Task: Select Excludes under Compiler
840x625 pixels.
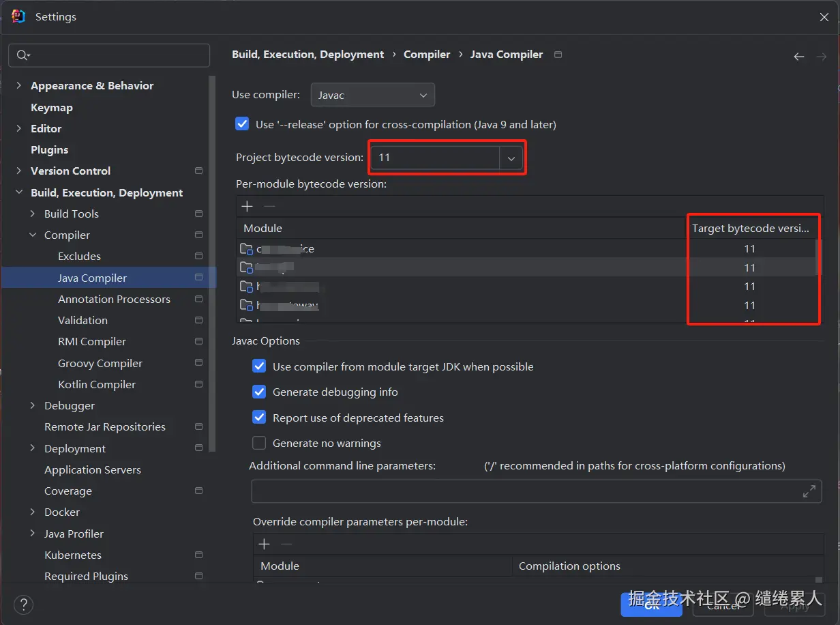Action: tap(79, 256)
